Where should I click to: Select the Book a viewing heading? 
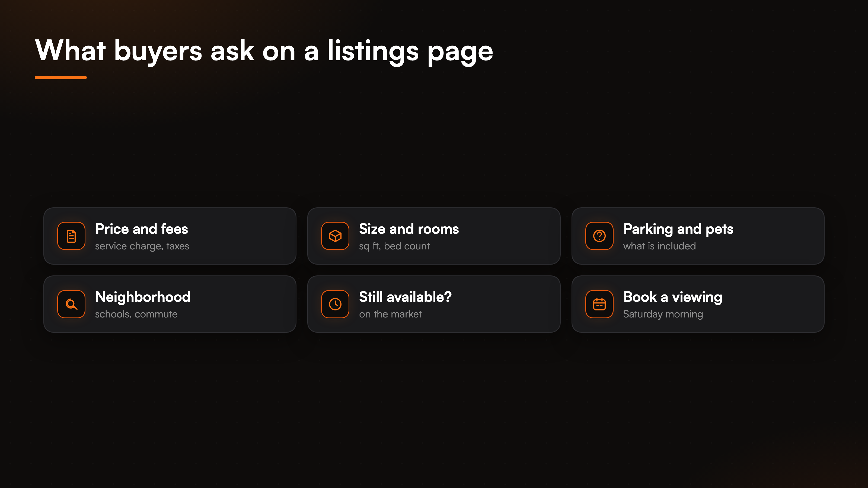(673, 297)
